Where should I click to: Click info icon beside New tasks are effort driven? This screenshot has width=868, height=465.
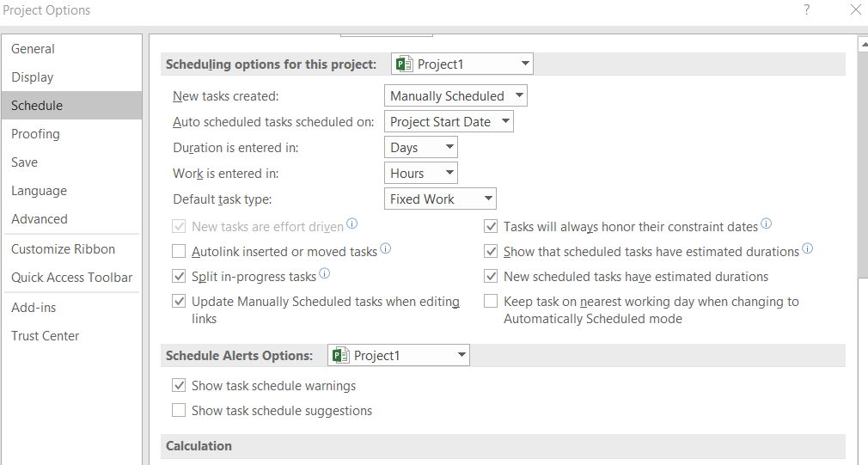pos(352,225)
